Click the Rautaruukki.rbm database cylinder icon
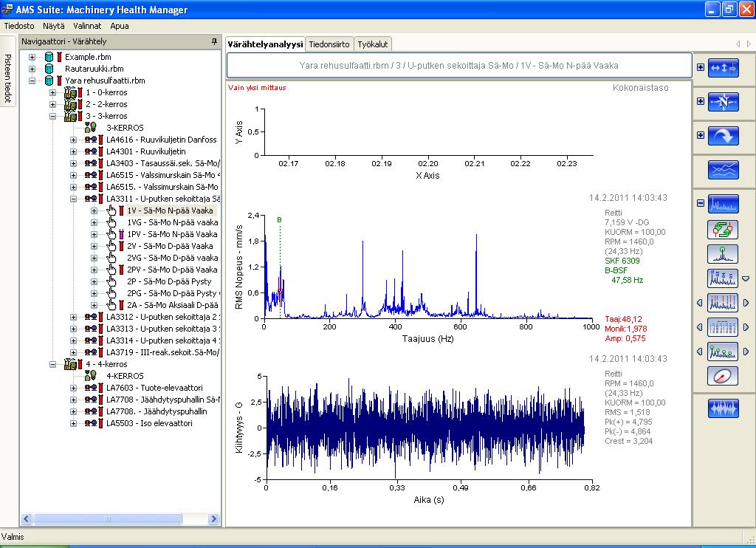The image size is (756, 548). click(49, 69)
